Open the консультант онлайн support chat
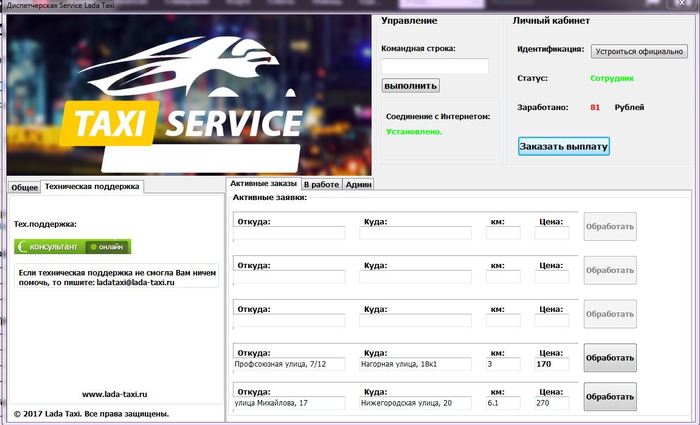The width and height of the screenshot is (700, 425). (x=73, y=246)
